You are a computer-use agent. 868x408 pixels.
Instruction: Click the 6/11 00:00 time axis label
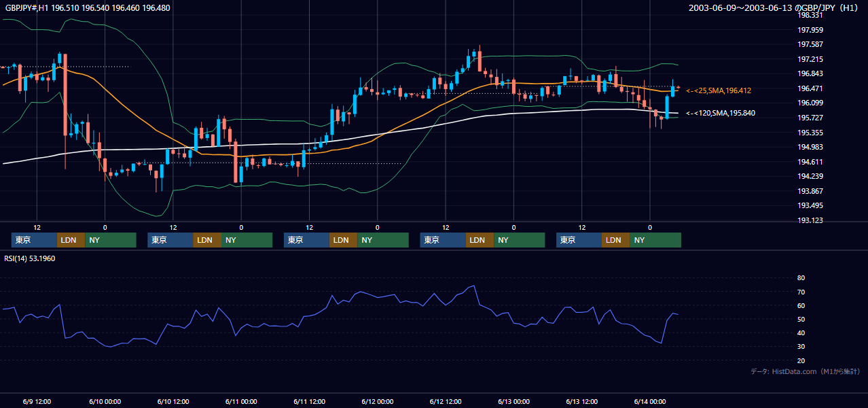[241, 401]
